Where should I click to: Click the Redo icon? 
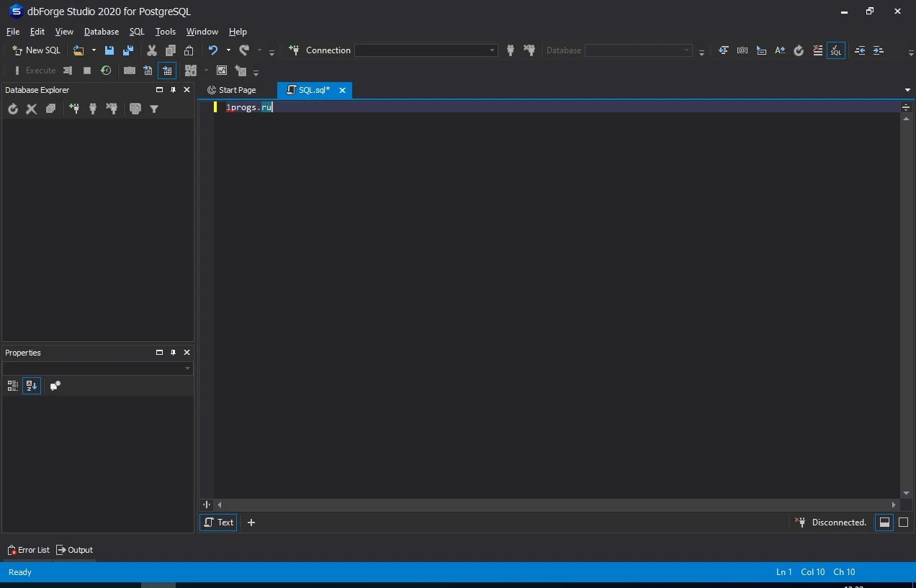pyautogui.click(x=244, y=50)
